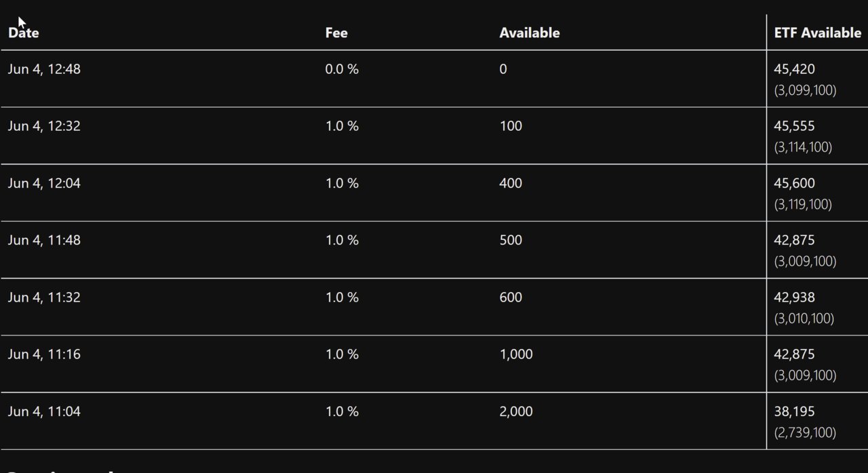868x473 pixels.
Task: Click the Fee column header
Action: coord(336,33)
